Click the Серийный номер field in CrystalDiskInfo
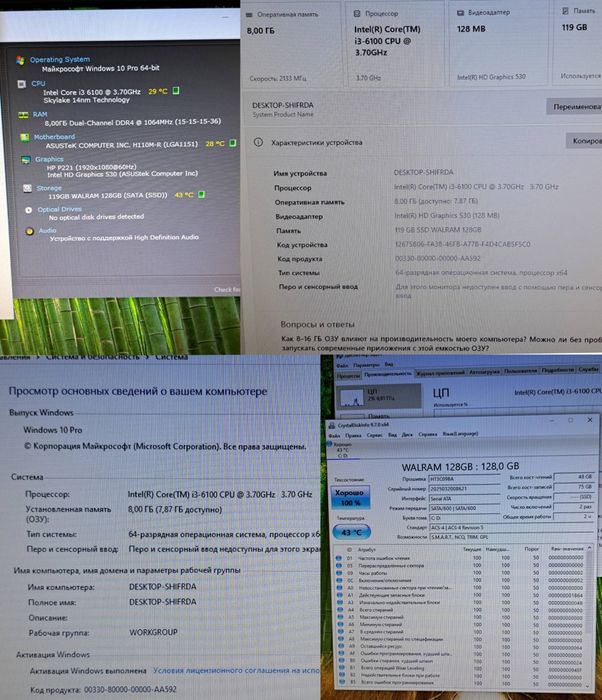This screenshot has height=700, width=602. 464,489
